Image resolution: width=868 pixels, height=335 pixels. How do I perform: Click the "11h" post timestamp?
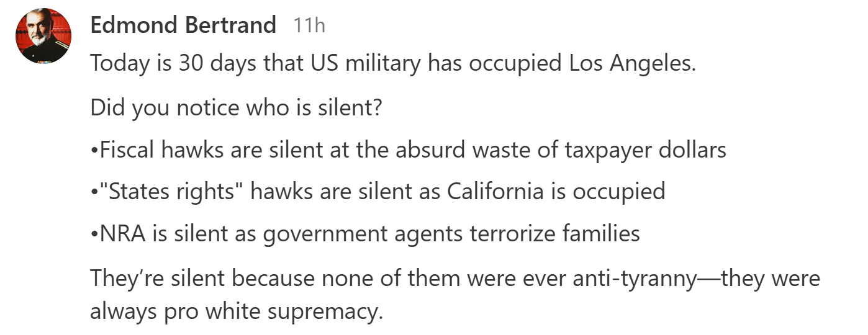point(309,26)
